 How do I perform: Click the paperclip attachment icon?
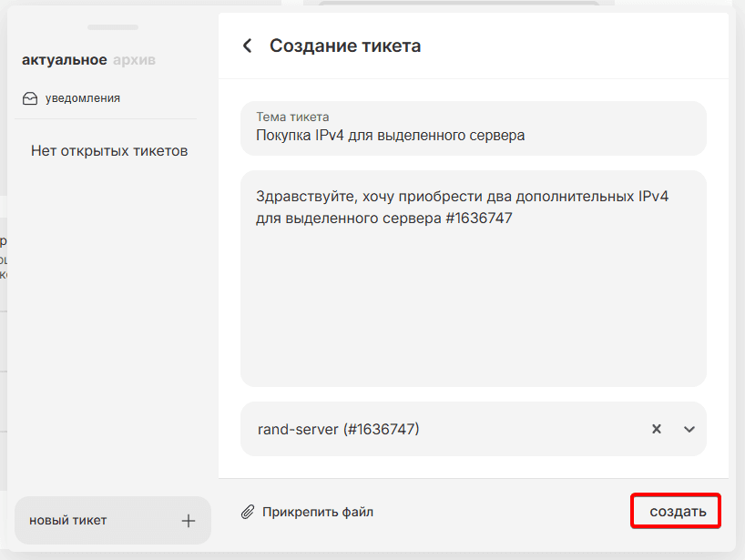[x=248, y=512]
